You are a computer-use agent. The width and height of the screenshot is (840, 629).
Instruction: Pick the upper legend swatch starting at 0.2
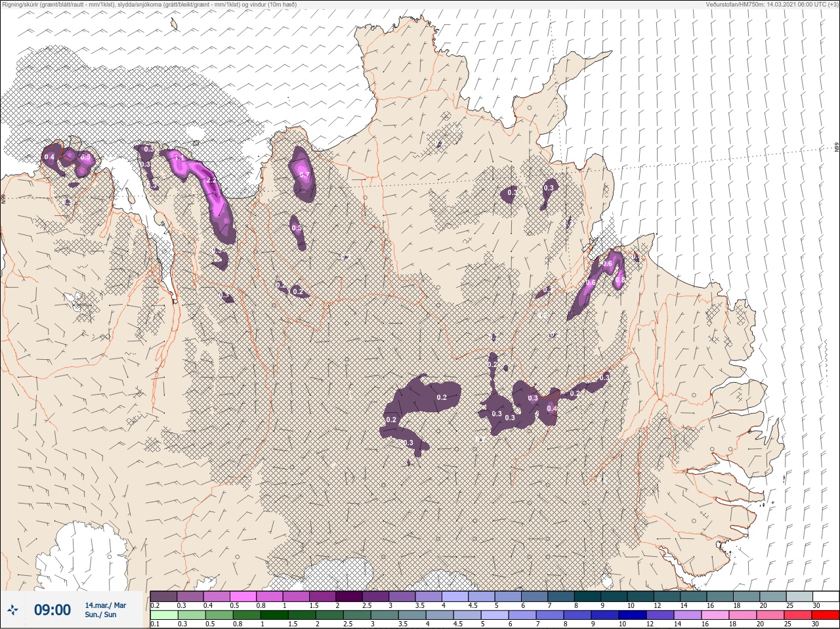point(163,596)
